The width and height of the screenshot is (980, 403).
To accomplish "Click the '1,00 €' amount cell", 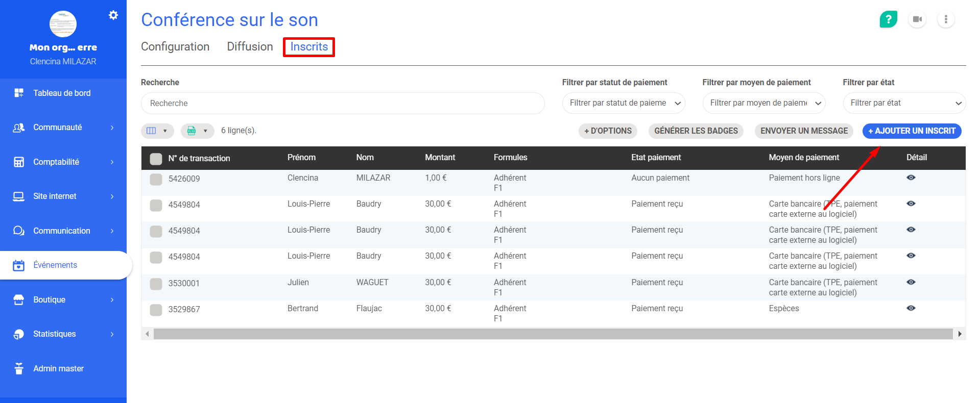I will click(x=436, y=178).
